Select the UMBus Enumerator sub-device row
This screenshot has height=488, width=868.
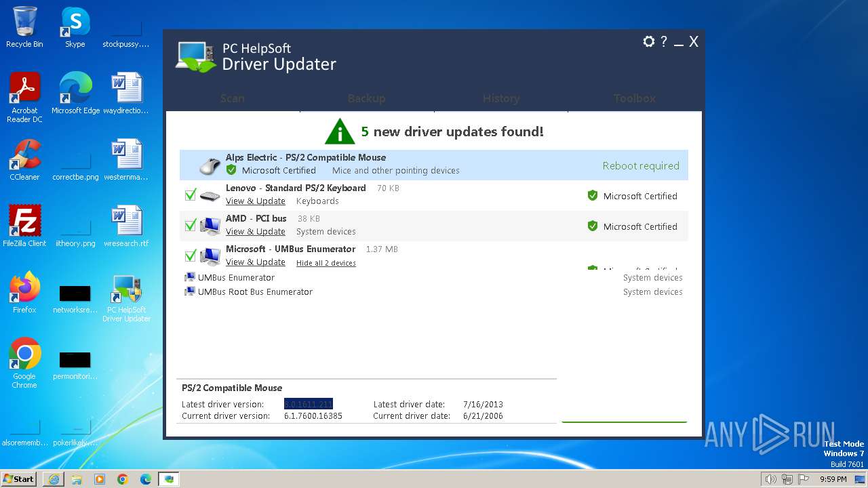[434, 277]
